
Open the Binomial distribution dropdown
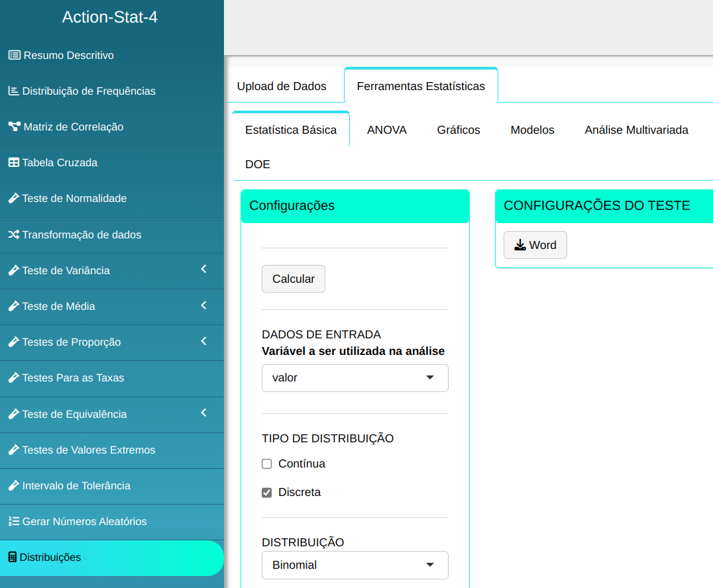click(x=355, y=565)
